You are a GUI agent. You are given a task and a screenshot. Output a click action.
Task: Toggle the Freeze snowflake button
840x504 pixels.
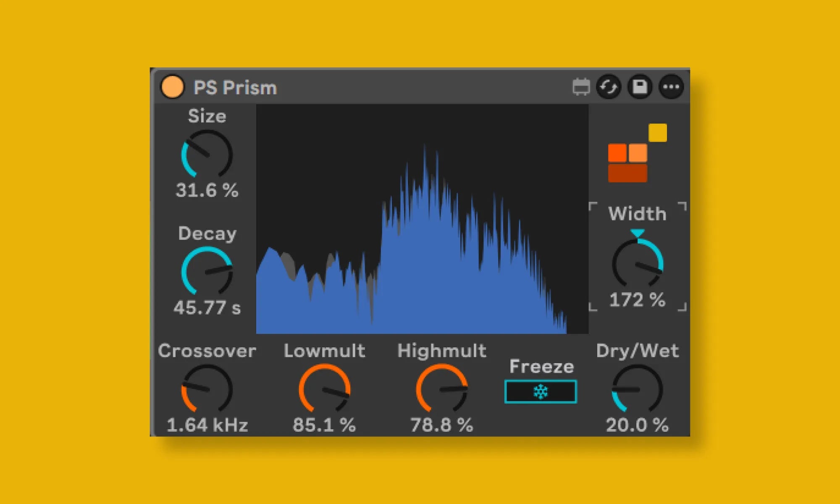tap(541, 391)
